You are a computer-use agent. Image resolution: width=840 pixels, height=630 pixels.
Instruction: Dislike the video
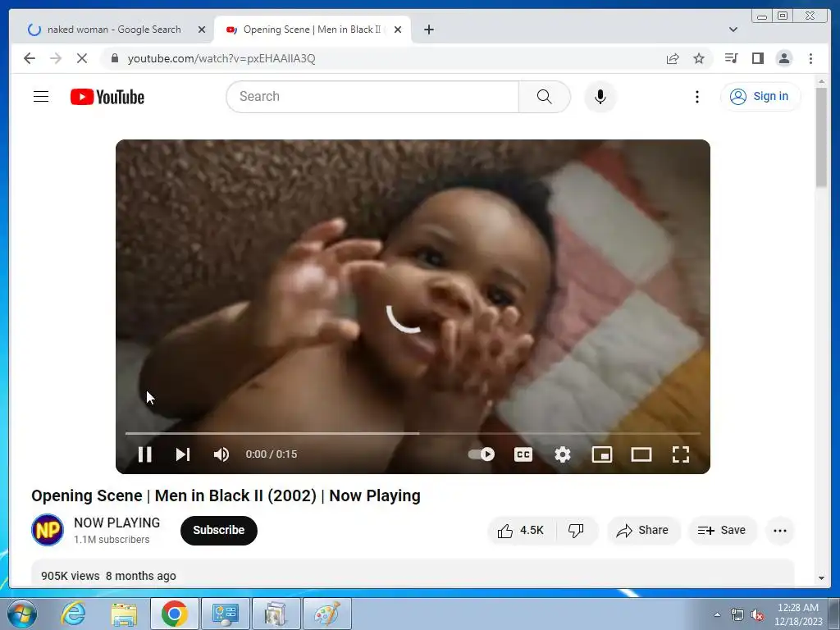tap(577, 531)
